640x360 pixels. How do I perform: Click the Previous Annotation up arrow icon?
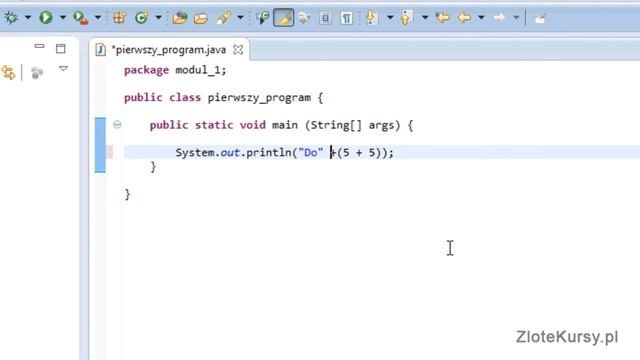point(406,18)
